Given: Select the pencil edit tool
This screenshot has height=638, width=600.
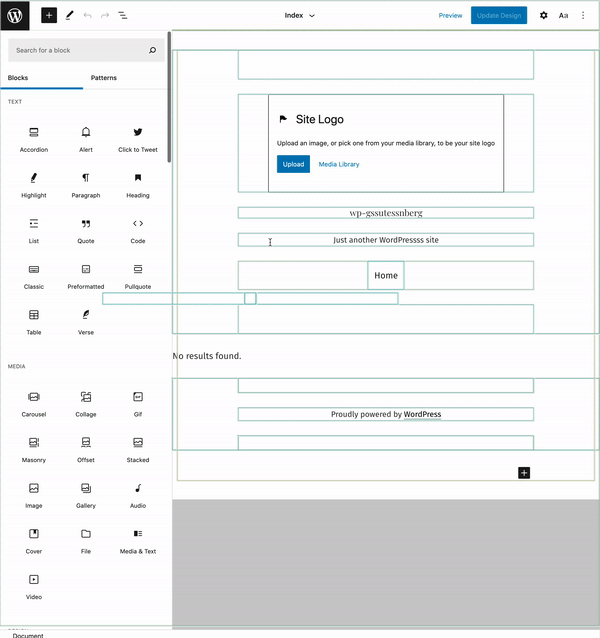Looking at the screenshot, I should click(70, 15).
